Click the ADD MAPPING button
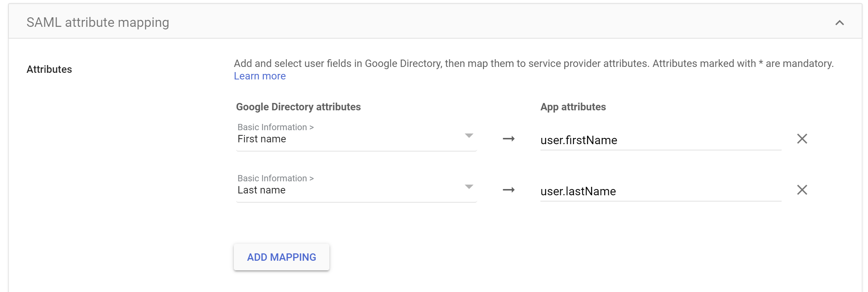868x292 pixels. click(282, 257)
